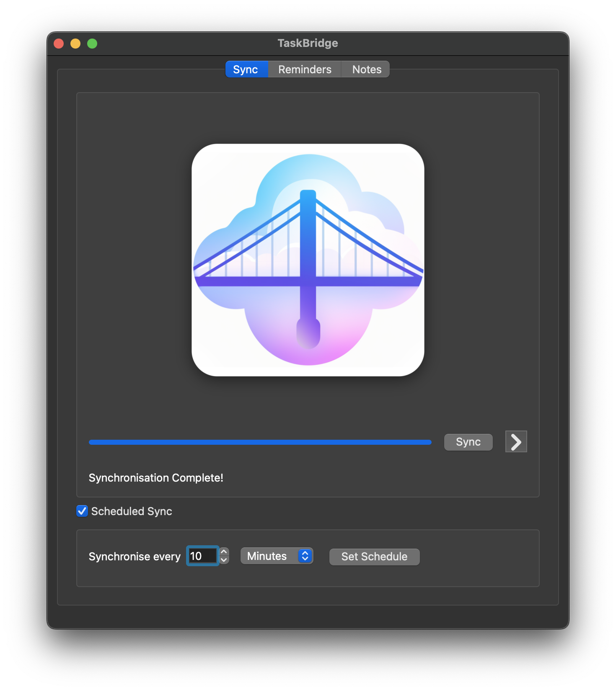
Task: Close the TaskBridge window with the red button
Action: click(59, 44)
